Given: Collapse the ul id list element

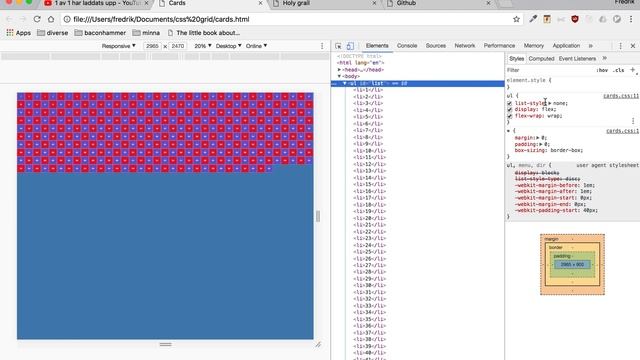Looking at the screenshot, I should click(345, 83).
